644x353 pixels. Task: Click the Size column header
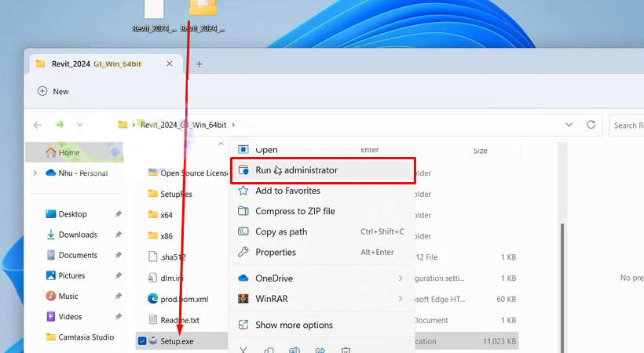[480, 151]
